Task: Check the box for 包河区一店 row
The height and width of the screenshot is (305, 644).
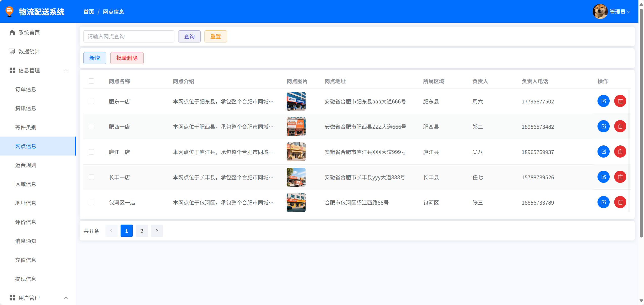Action: coord(91,203)
